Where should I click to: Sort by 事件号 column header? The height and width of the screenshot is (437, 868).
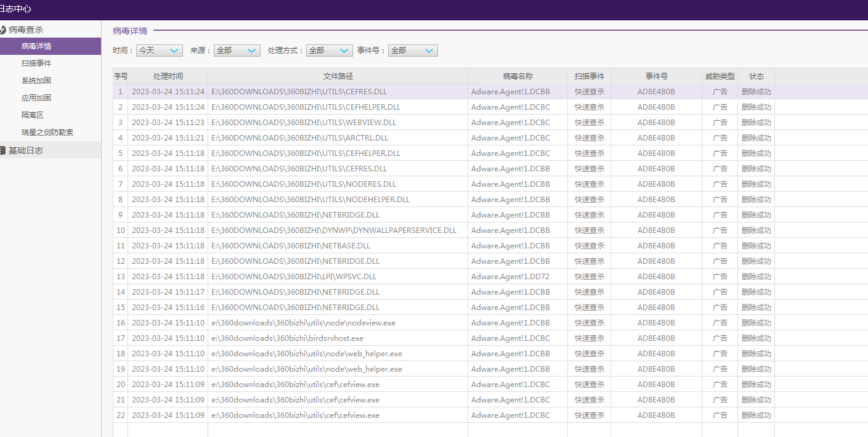657,76
